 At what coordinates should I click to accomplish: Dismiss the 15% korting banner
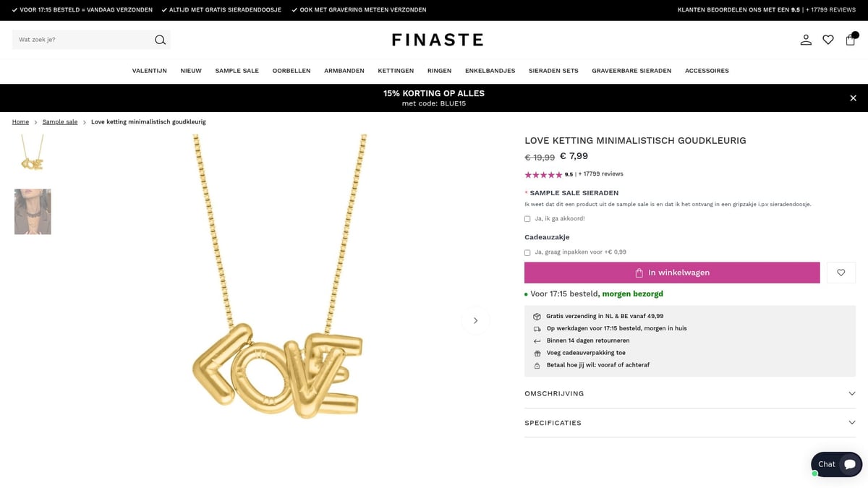tap(853, 98)
